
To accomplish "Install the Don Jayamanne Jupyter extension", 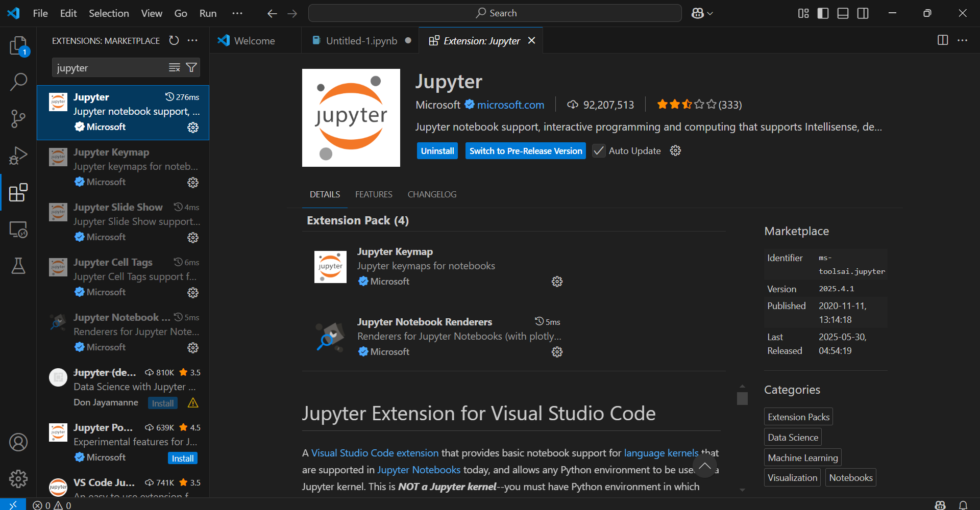I will click(x=163, y=403).
